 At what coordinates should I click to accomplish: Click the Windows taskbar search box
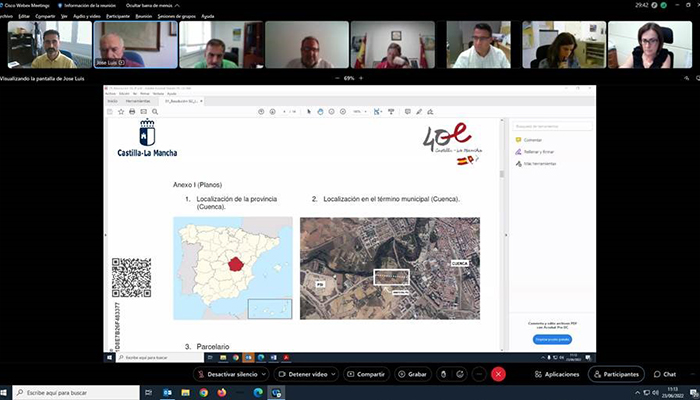click(x=70, y=392)
